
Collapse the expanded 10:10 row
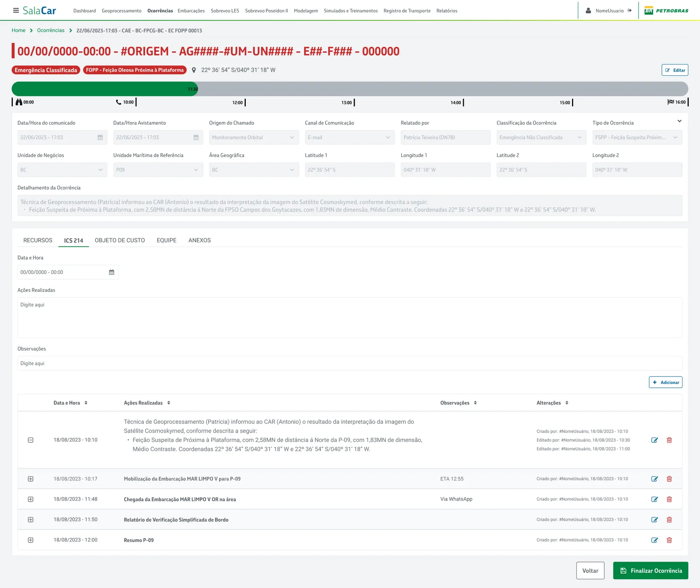pos(31,440)
